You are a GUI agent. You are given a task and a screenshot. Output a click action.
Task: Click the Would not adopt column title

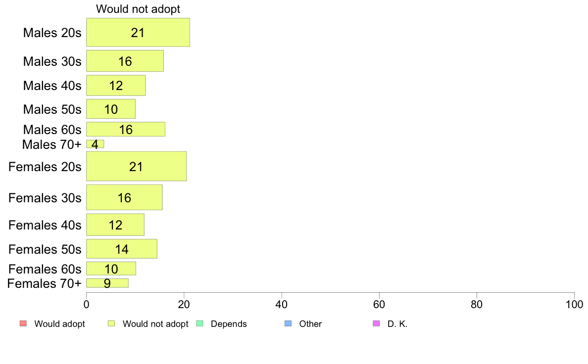(138, 8)
